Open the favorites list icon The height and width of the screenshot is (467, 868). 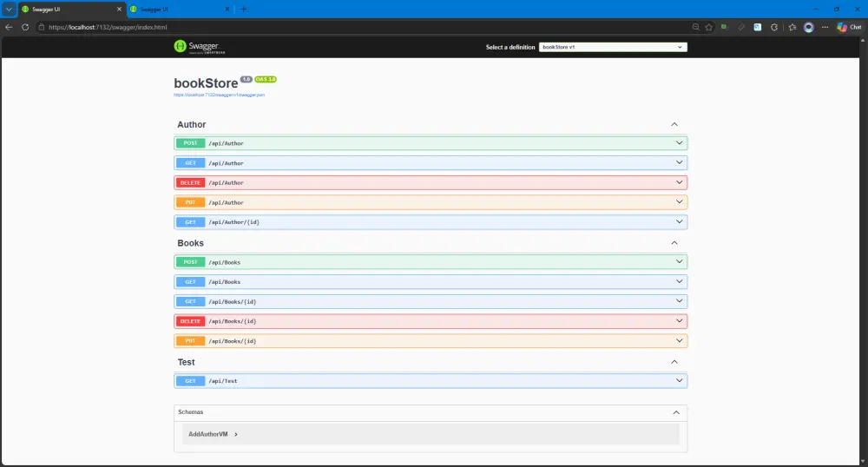pos(792,27)
